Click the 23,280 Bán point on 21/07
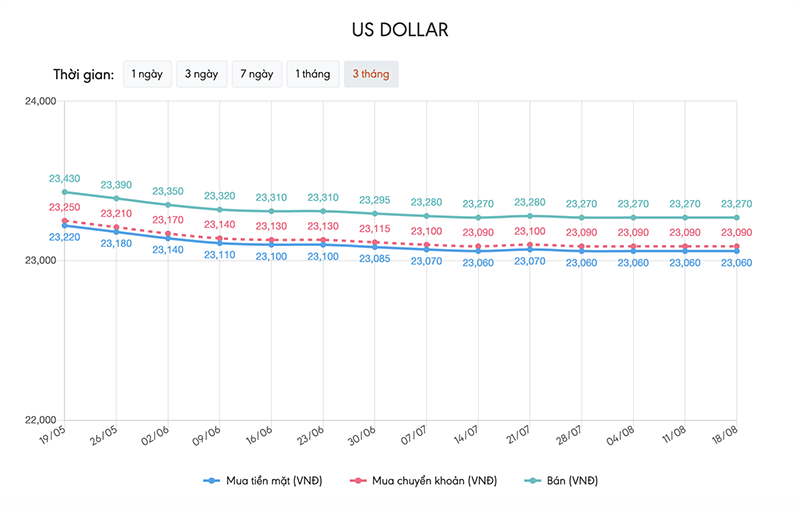Image resolution: width=800 pixels, height=508 pixels. 530,216
